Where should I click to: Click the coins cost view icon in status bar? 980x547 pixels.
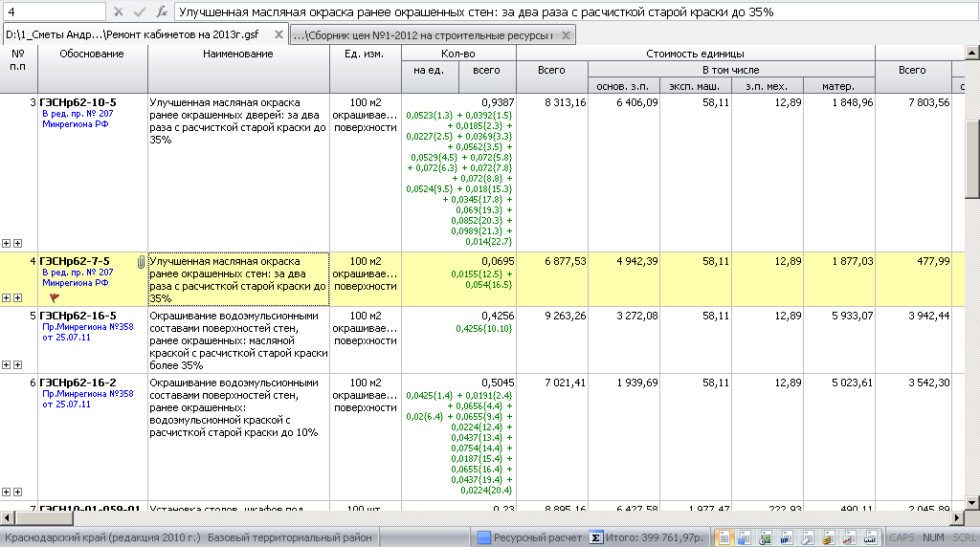coord(827,537)
